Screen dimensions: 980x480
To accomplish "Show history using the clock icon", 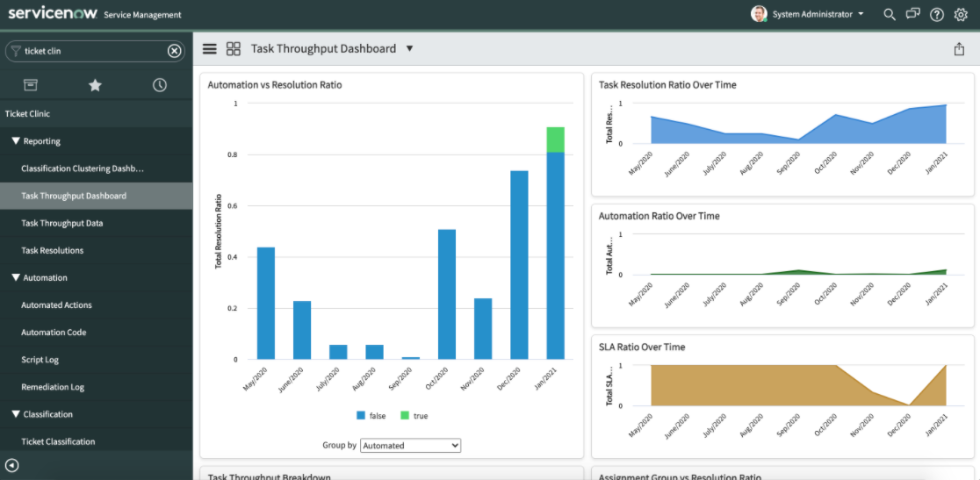I will click(x=159, y=85).
